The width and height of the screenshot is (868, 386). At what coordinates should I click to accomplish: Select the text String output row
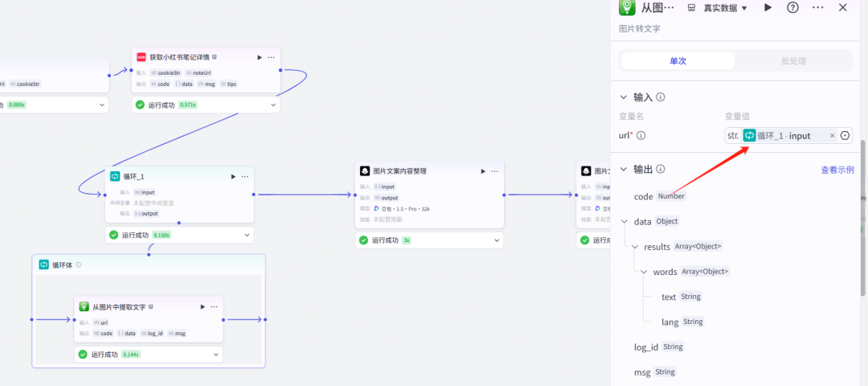(x=682, y=297)
